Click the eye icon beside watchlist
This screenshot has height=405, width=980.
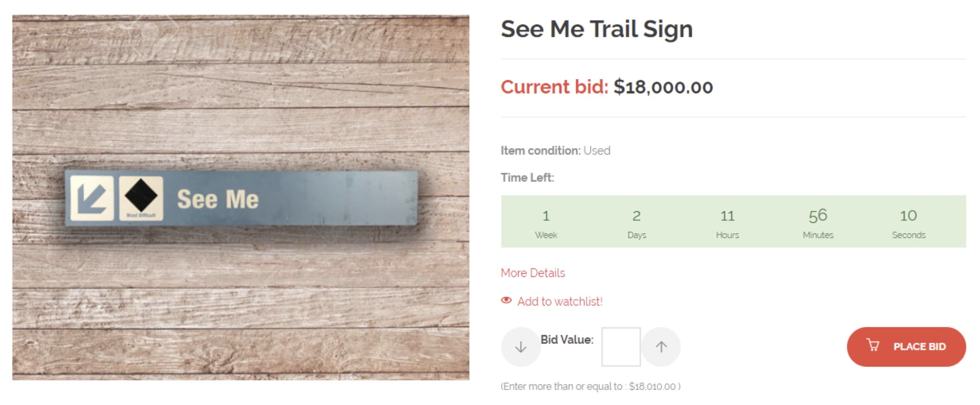[x=506, y=300]
